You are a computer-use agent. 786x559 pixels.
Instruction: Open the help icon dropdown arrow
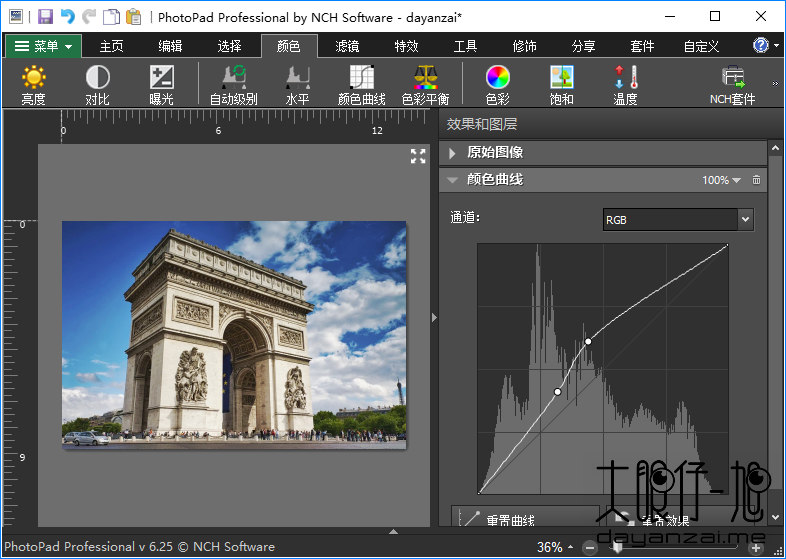tap(776, 46)
